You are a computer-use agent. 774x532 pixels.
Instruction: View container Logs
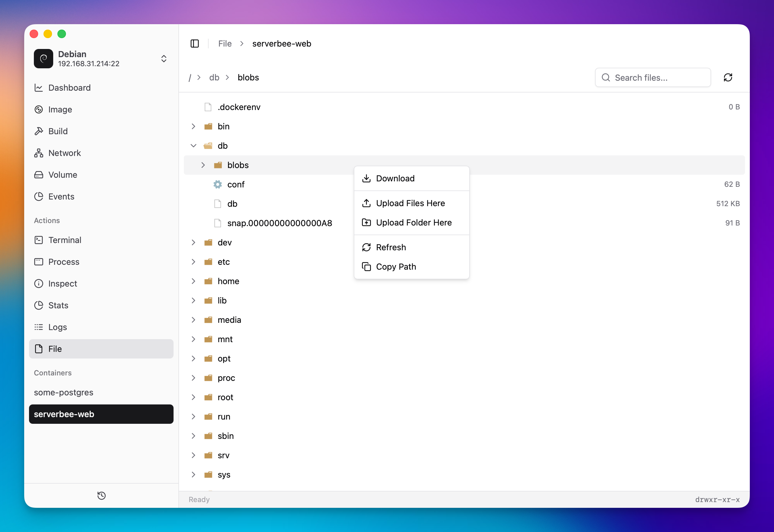(57, 327)
